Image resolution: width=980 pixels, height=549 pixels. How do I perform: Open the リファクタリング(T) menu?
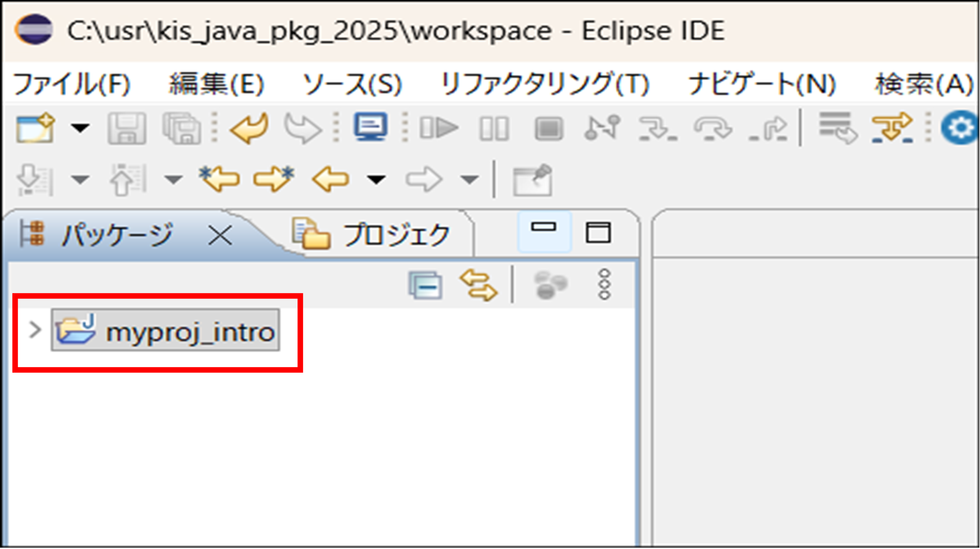[545, 84]
